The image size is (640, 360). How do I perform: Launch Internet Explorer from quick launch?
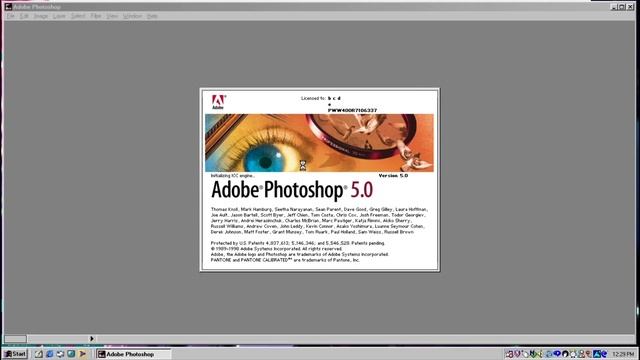click(50, 354)
